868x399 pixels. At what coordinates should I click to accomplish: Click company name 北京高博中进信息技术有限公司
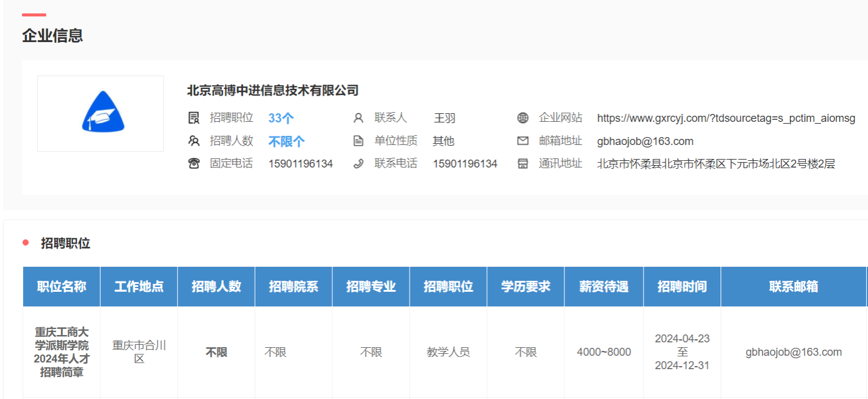tap(272, 91)
